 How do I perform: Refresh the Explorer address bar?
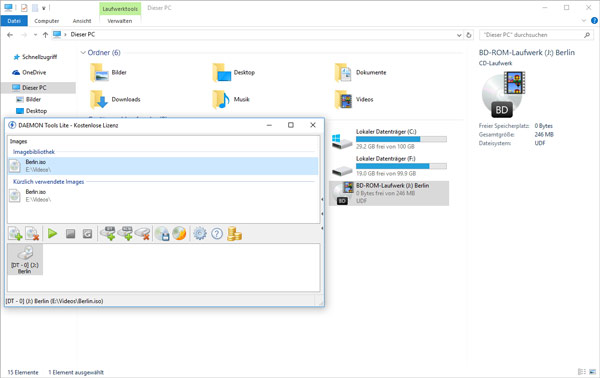click(x=469, y=35)
